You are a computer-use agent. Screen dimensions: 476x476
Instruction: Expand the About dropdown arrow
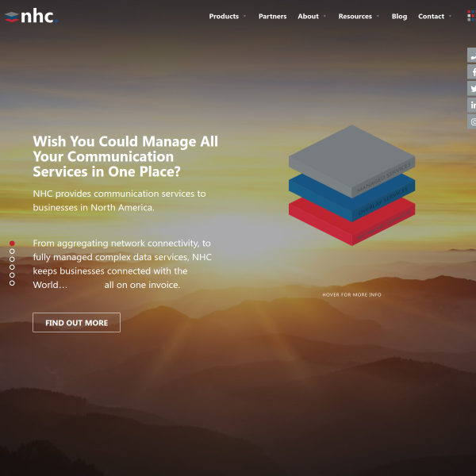click(x=324, y=16)
